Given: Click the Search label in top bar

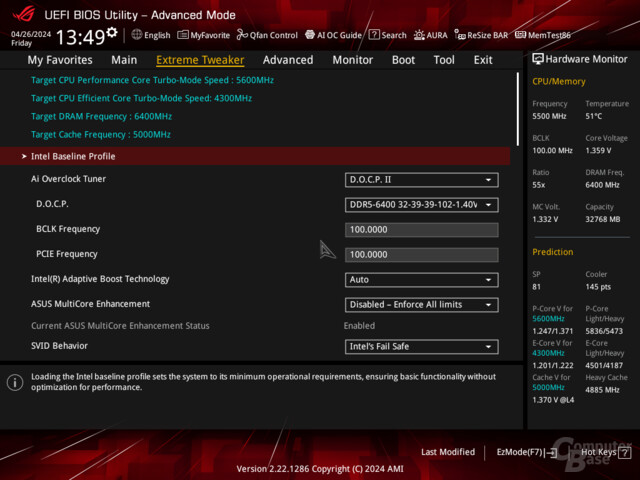Looking at the screenshot, I should (x=394, y=36).
